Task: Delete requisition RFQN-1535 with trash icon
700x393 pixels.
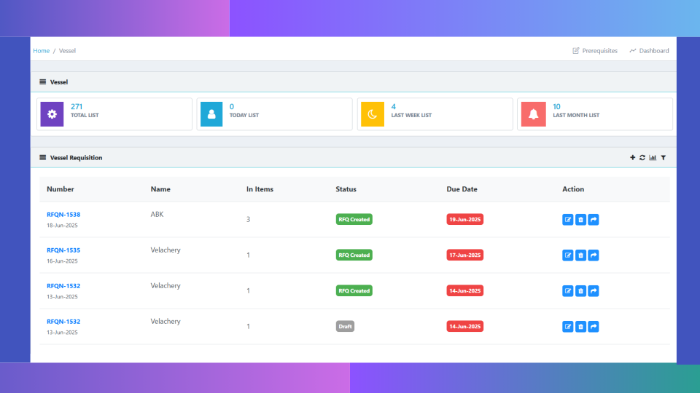Action: click(x=580, y=255)
